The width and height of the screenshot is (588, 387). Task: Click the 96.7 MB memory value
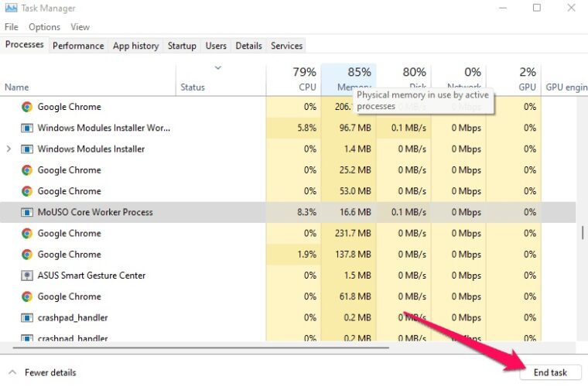pos(355,128)
